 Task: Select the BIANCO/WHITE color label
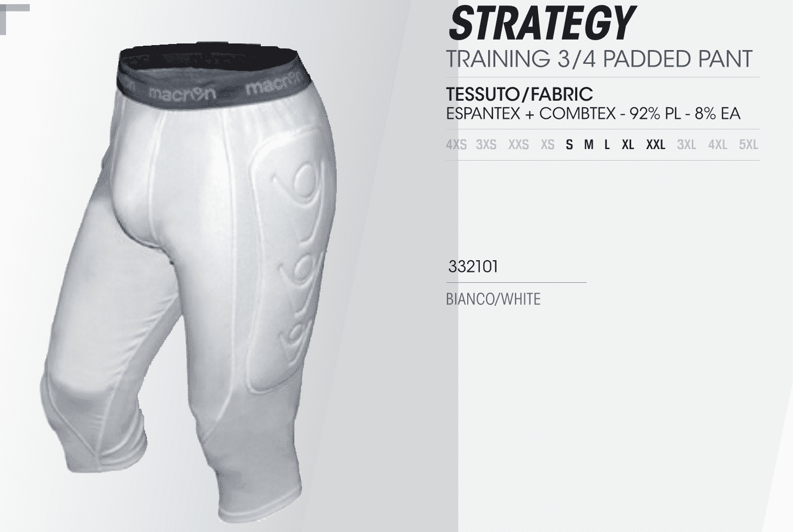click(x=493, y=299)
